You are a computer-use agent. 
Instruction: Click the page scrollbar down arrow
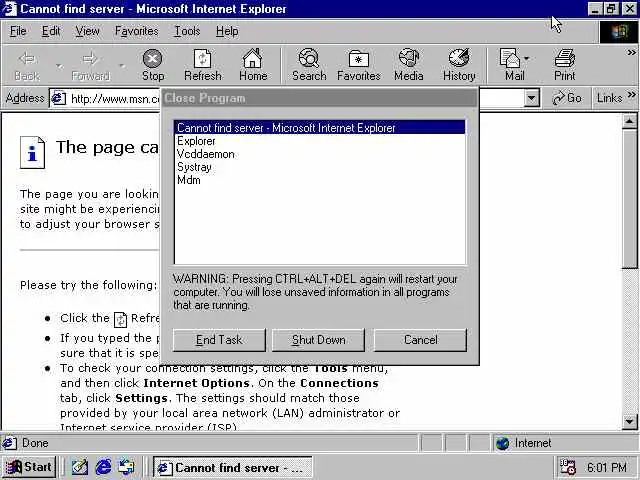[x=629, y=421]
